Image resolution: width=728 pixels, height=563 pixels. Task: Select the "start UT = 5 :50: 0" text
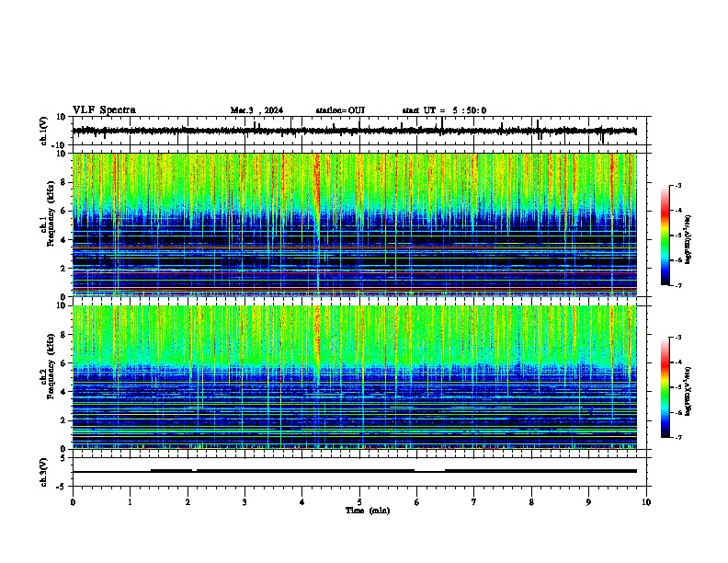pyautogui.click(x=444, y=110)
